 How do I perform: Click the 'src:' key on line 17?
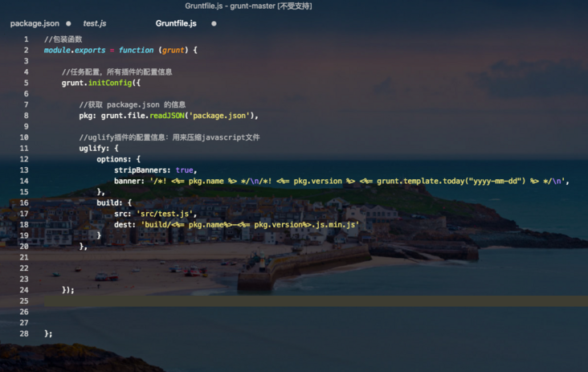point(123,214)
